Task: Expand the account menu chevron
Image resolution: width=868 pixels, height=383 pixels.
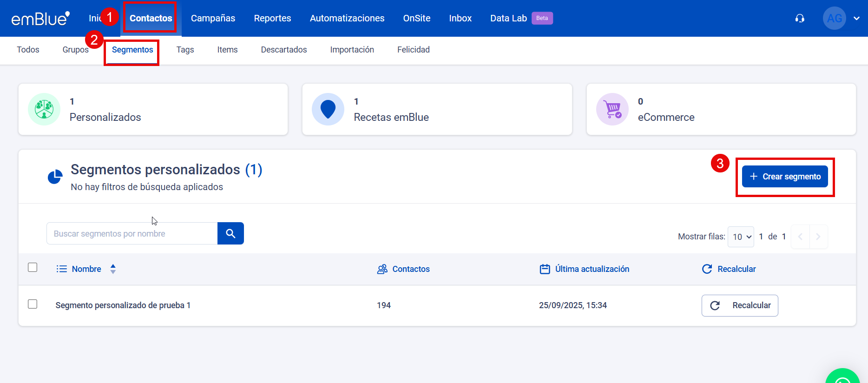Action: tap(856, 18)
